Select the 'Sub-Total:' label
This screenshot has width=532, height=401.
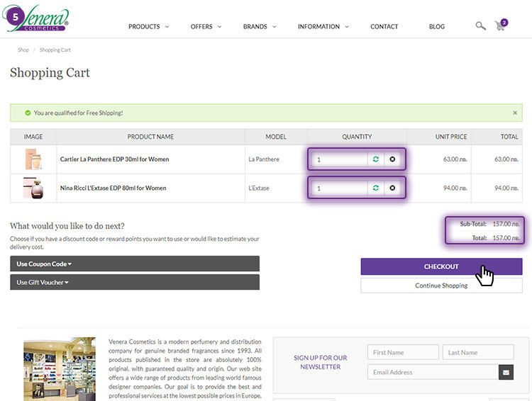click(473, 224)
